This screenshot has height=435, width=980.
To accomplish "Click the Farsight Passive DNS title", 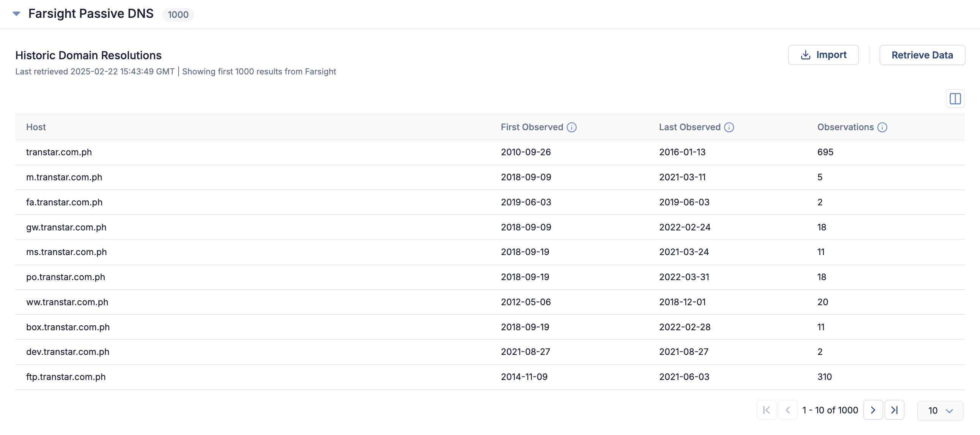I will 91,13.
